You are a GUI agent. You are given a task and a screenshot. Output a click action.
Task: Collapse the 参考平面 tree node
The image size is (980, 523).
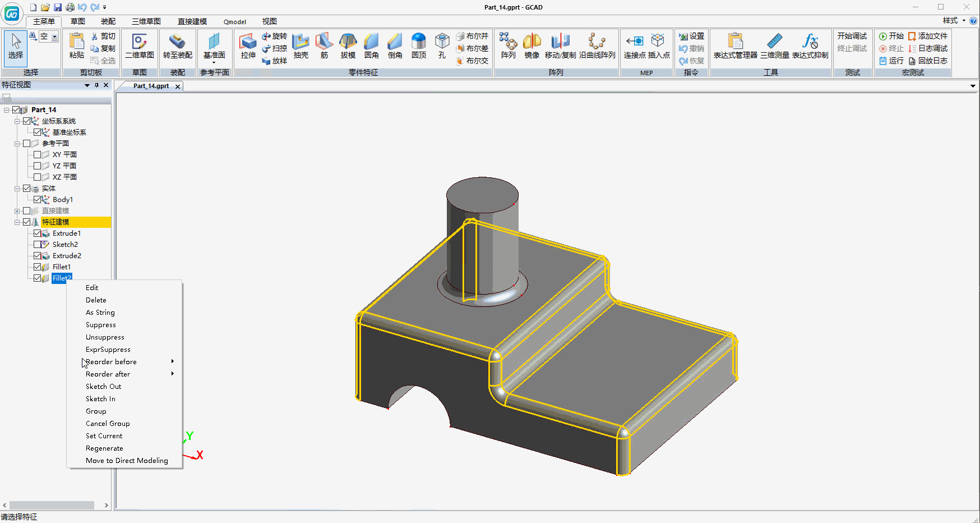point(17,144)
